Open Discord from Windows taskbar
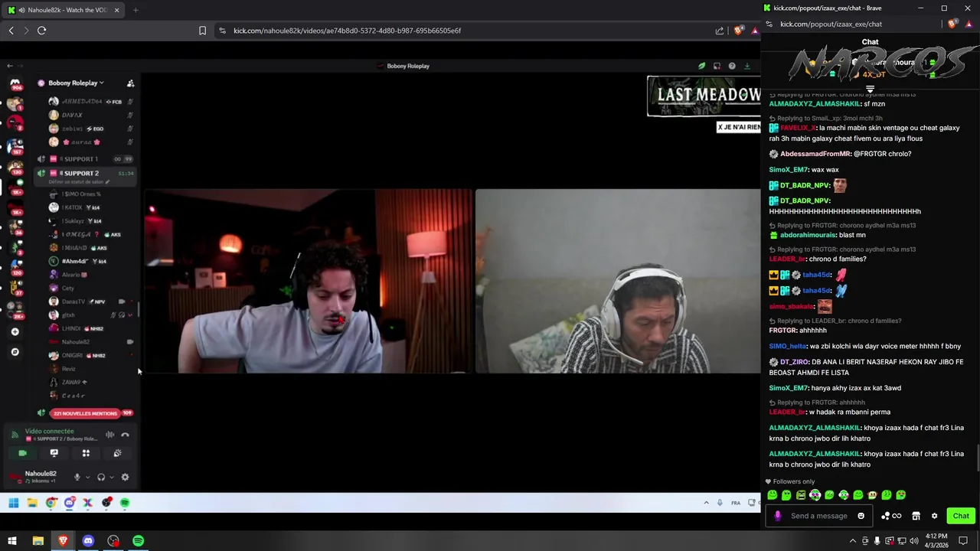 88,541
